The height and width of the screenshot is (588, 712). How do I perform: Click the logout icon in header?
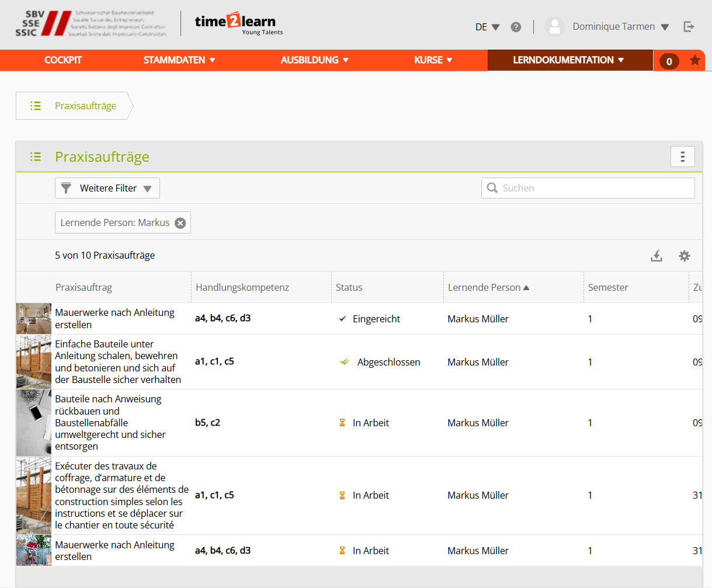point(689,27)
